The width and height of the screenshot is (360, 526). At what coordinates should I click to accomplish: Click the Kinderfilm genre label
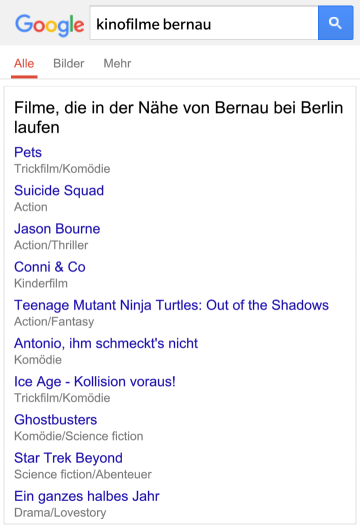pos(41,283)
